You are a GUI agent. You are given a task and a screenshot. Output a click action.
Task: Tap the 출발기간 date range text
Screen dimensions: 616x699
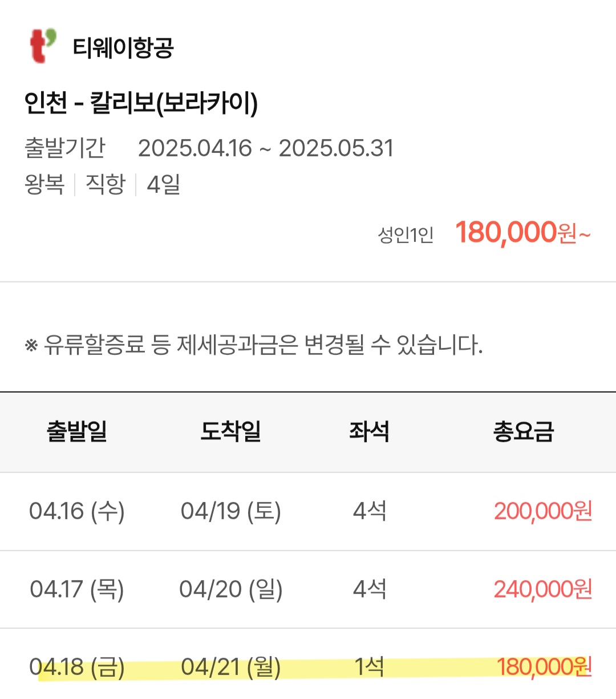pyautogui.click(x=266, y=148)
